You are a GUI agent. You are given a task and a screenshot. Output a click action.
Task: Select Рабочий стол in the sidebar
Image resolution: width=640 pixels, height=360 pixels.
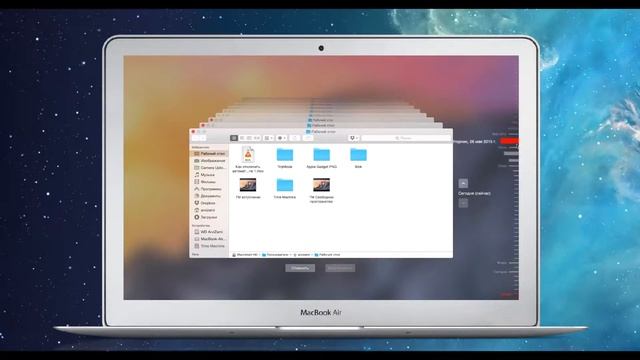pos(209,153)
